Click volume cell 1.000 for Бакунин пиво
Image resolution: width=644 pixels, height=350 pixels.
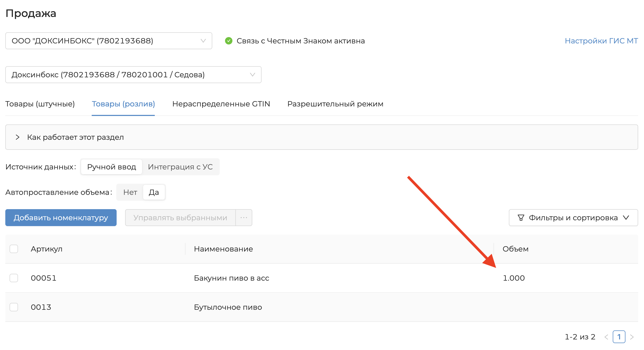[514, 278]
